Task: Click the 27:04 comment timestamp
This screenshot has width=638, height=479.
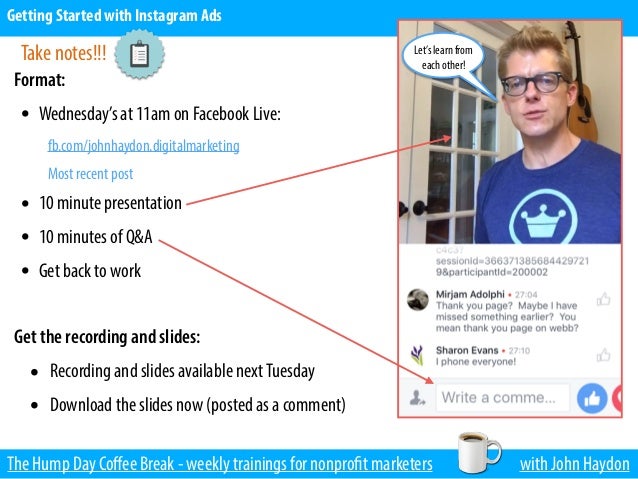Action: click(526, 295)
